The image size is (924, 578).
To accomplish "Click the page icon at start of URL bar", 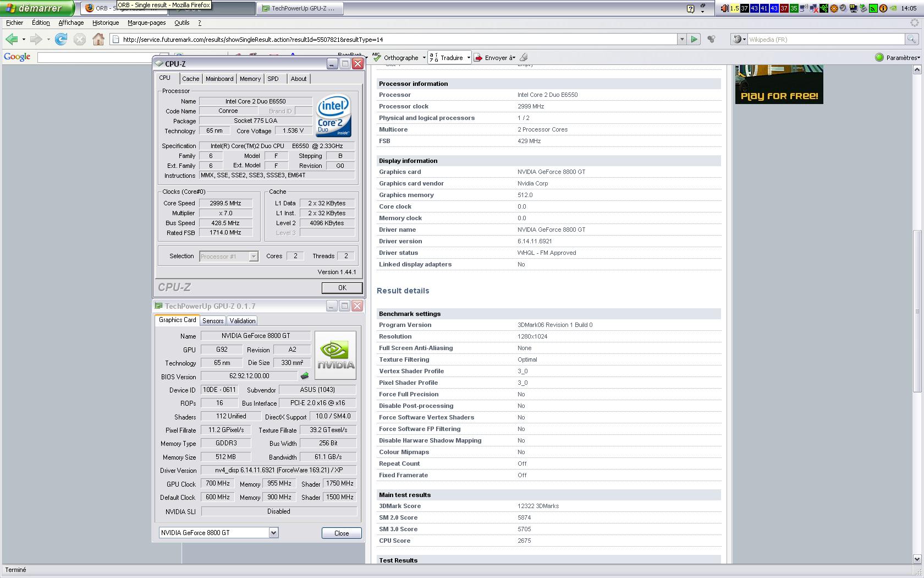I will tap(116, 39).
